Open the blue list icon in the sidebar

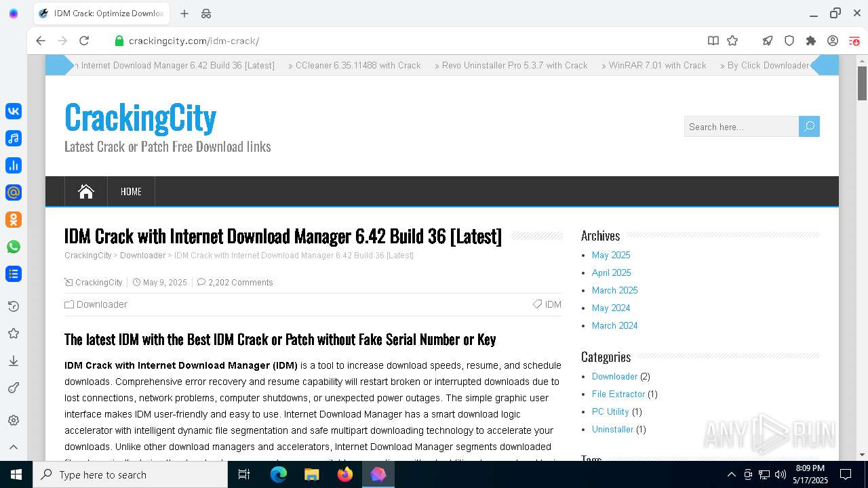pos(14,274)
